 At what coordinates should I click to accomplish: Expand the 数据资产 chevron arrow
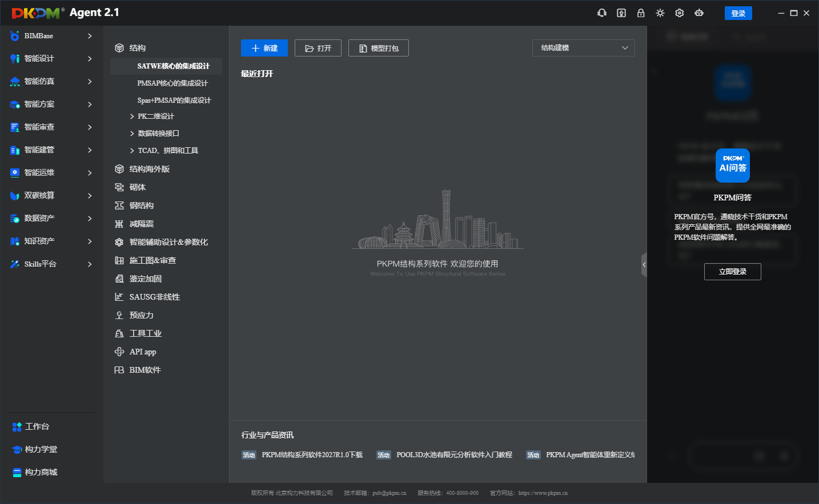90,219
